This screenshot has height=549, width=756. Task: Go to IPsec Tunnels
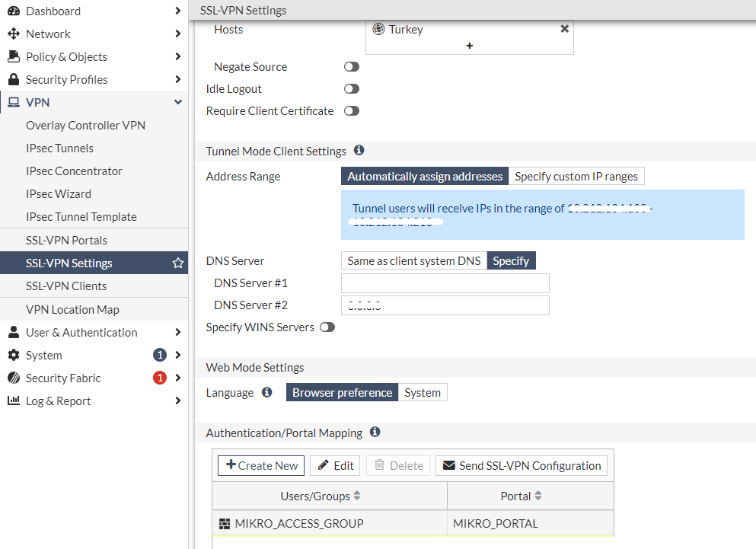(x=59, y=148)
